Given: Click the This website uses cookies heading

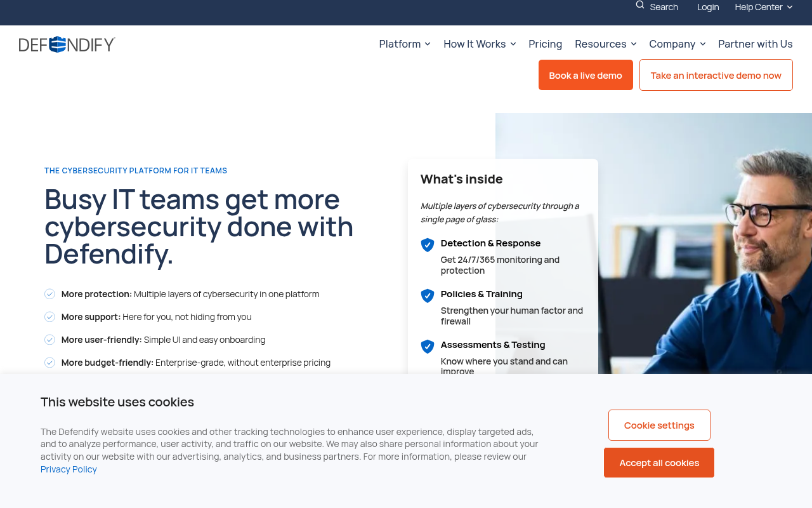Looking at the screenshot, I should 117,402.
